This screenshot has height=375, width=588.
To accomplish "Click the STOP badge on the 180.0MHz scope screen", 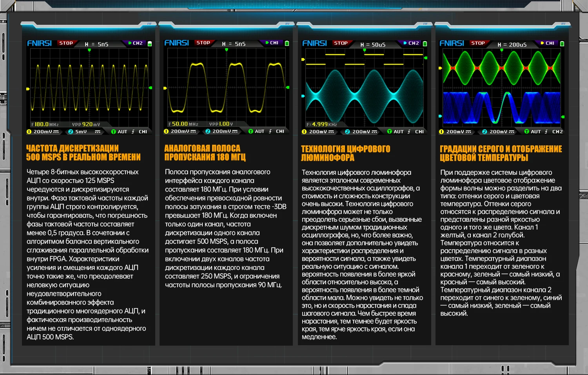I will 66,43.
